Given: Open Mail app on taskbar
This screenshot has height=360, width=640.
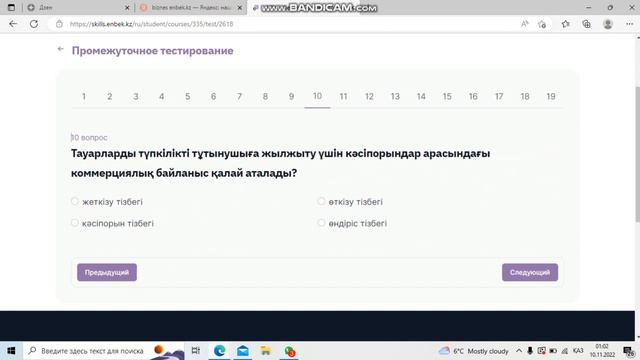Looking at the screenshot, I should (243, 351).
